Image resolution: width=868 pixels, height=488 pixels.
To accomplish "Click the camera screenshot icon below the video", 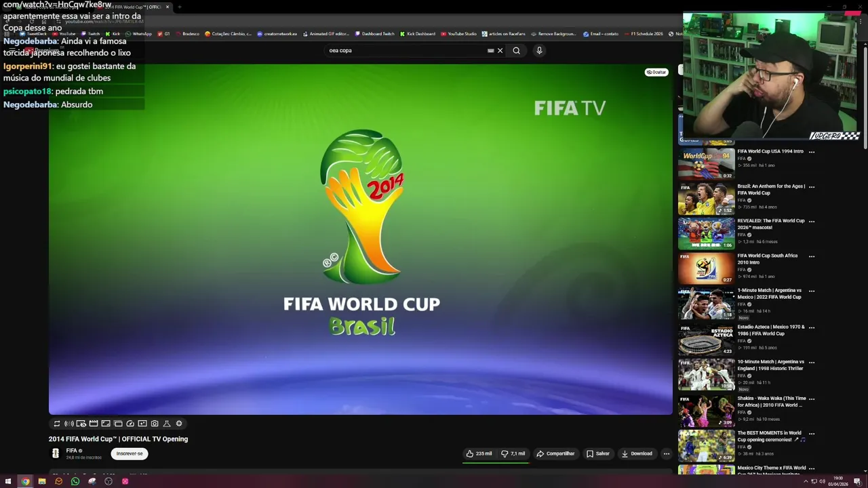I will coord(155,424).
